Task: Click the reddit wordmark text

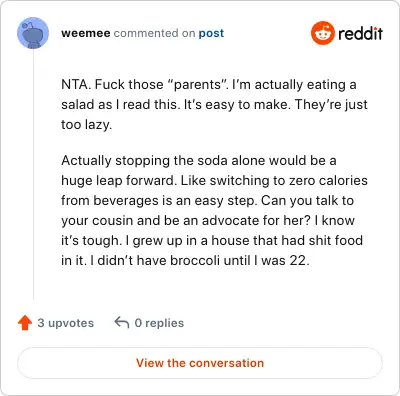Action: [x=360, y=33]
